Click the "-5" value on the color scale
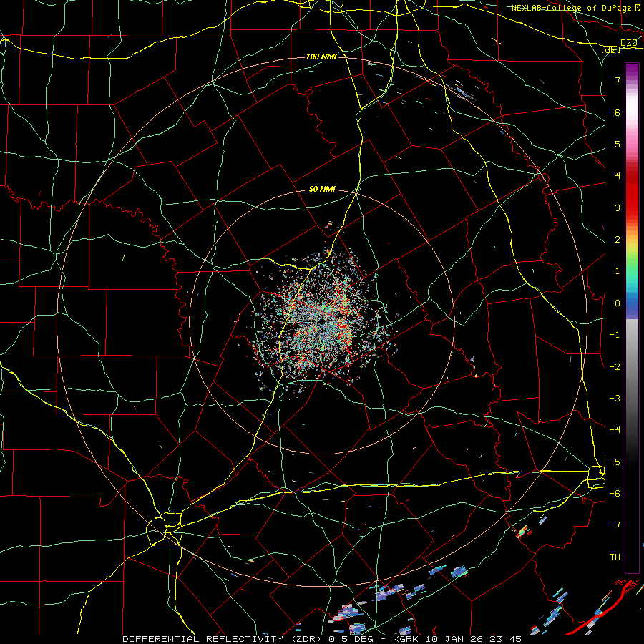Image resolution: width=644 pixels, height=644 pixels. point(615,462)
